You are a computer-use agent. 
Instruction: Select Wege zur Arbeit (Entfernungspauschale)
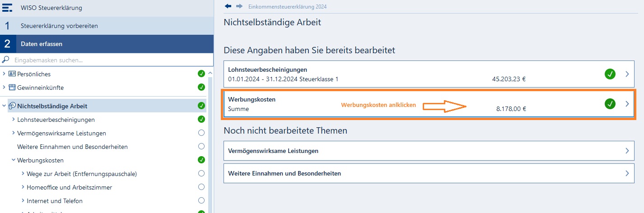(82, 174)
